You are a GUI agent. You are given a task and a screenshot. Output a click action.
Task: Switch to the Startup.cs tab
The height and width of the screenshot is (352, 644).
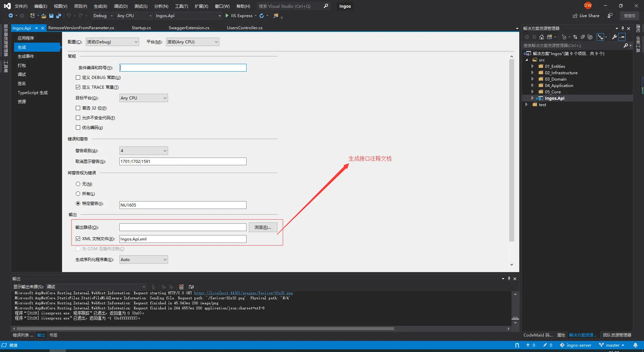(141, 28)
